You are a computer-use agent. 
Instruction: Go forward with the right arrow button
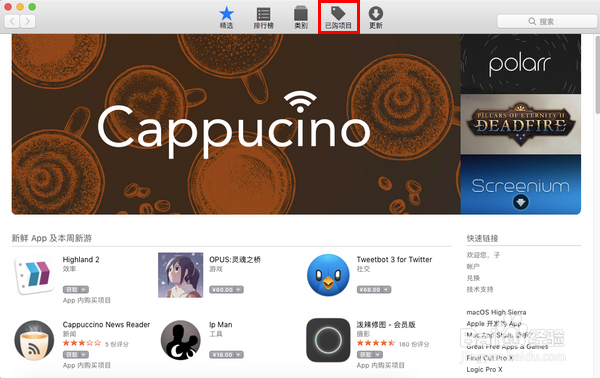point(28,21)
